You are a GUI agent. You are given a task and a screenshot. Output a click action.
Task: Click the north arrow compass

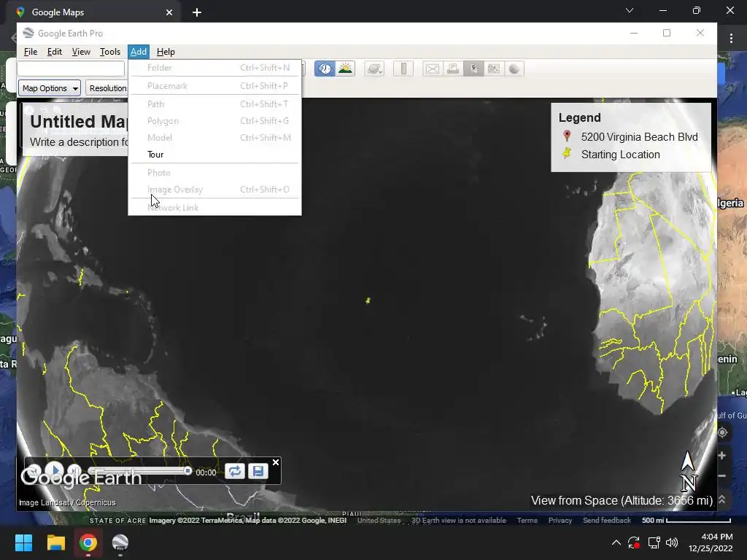(688, 472)
